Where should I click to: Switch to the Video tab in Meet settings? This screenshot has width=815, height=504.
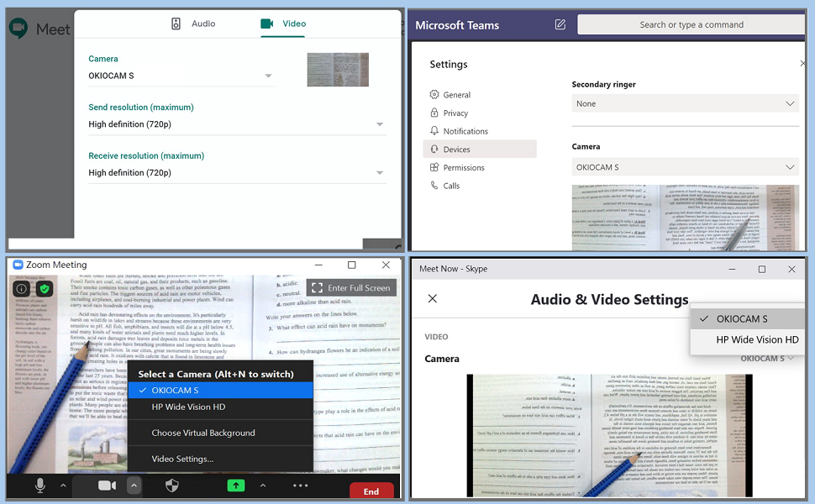[283, 24]
